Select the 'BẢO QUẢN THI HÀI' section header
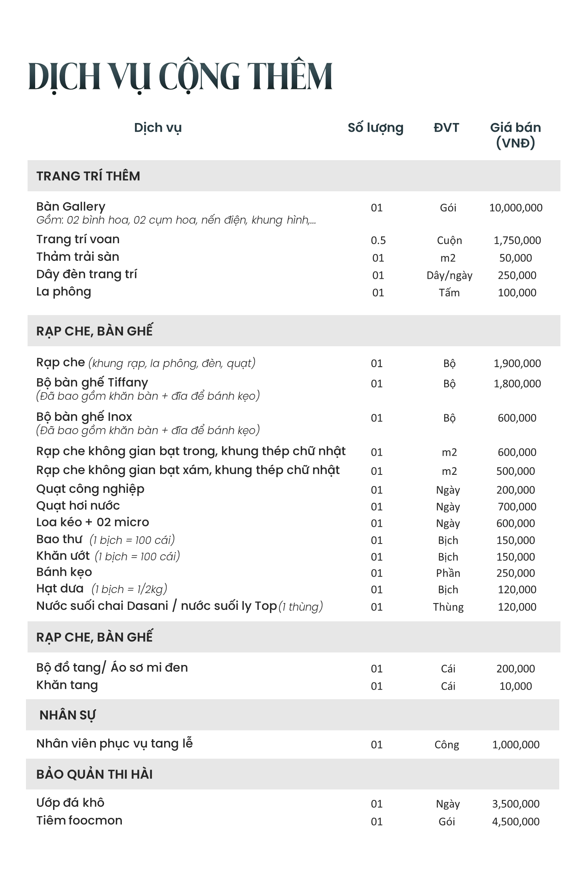The height and width of the screenshot is (881, 588). [x=94, y=774]
